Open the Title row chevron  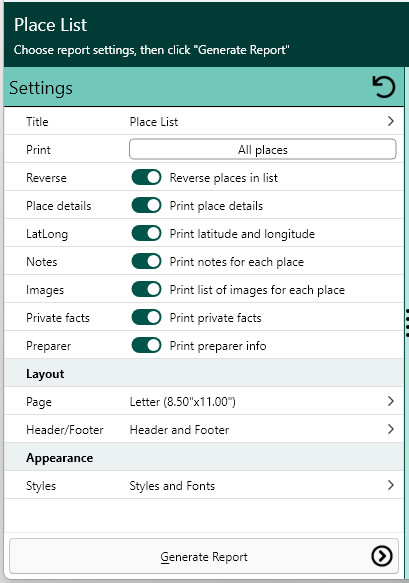click(390, 121)
